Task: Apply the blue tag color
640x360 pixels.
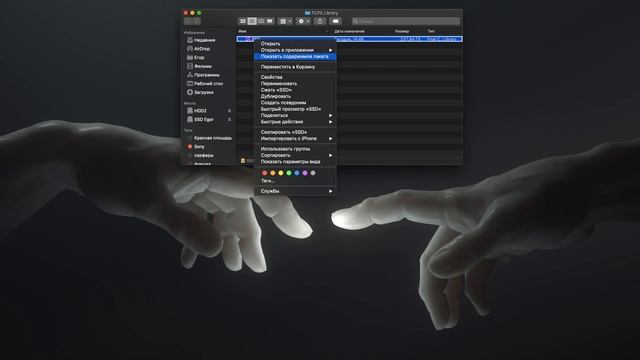Action: click(297, 173)
